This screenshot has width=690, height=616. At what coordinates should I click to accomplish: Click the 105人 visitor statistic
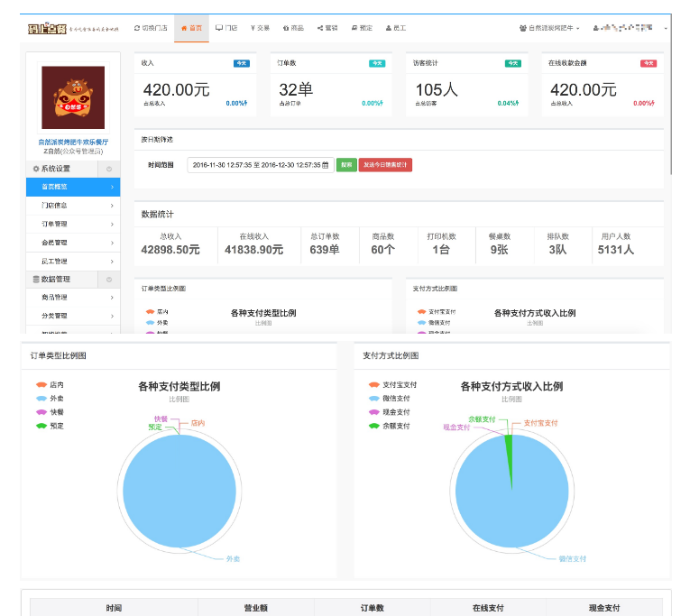pos(437,90)
